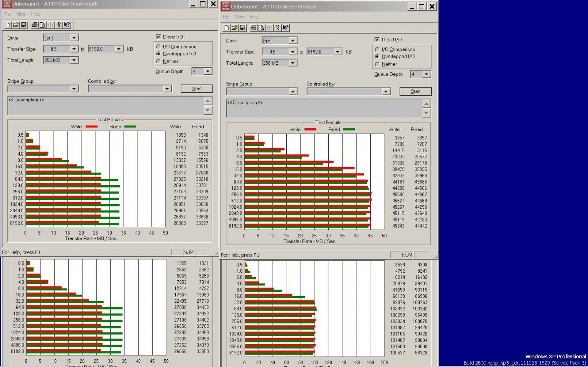Open Drive dropdown in right window
The image size is (588, 367).
[x=293, y=40]
